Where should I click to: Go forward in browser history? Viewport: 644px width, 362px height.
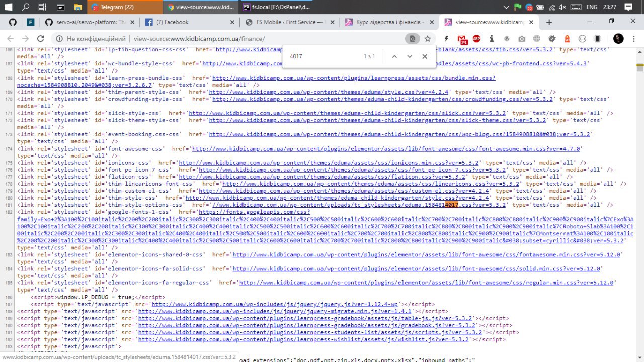click(25, 39)
